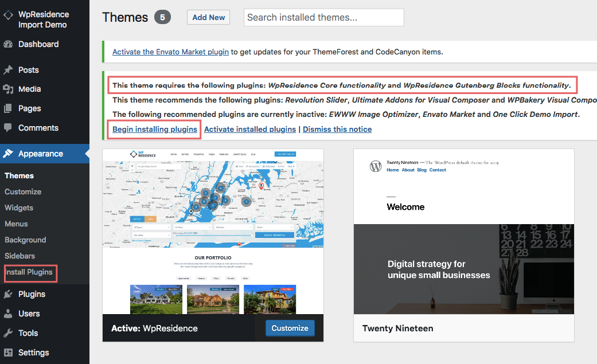Click the Posts pushpin icon
597x364 pixels.
pyautogui.click(x=8, y=70)
